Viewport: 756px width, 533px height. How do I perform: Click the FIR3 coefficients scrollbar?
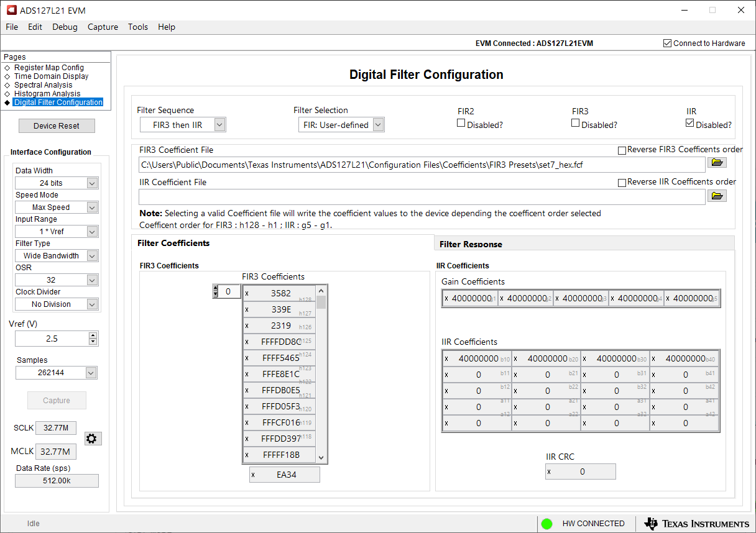point(321,302)
